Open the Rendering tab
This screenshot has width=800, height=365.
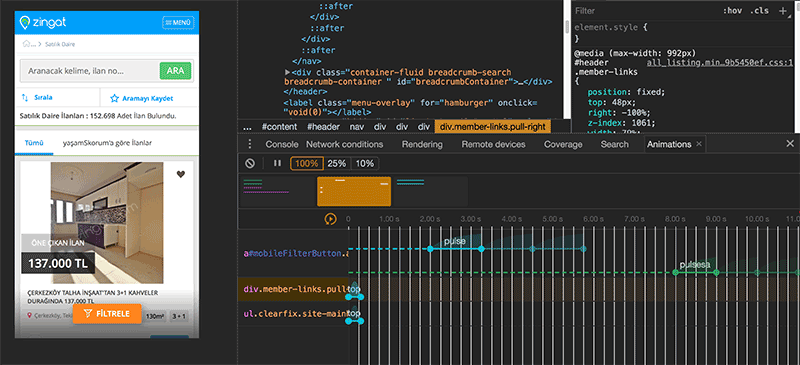pos(422,144)
